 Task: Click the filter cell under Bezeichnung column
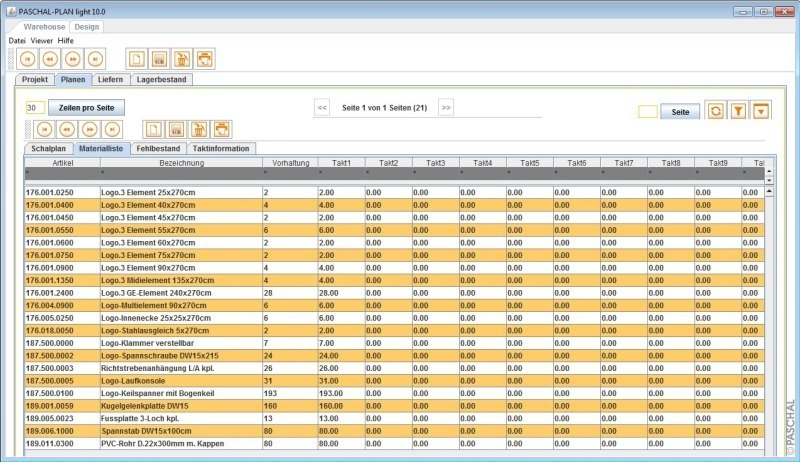(182, 173)
